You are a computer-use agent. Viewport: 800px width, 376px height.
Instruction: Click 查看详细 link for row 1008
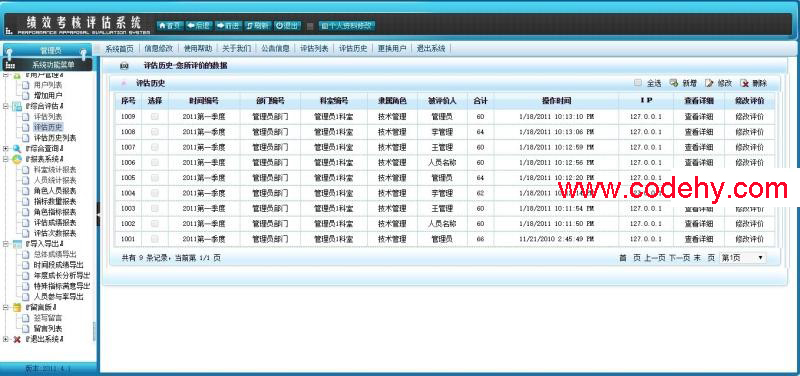[x=698, y=132]
